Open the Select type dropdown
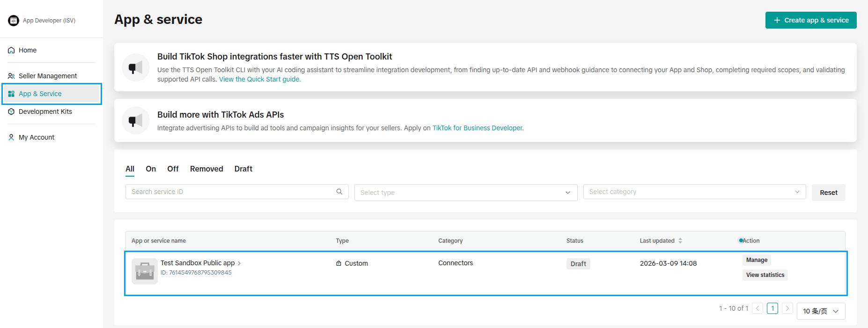868x328 pixels. coord(465,193)
